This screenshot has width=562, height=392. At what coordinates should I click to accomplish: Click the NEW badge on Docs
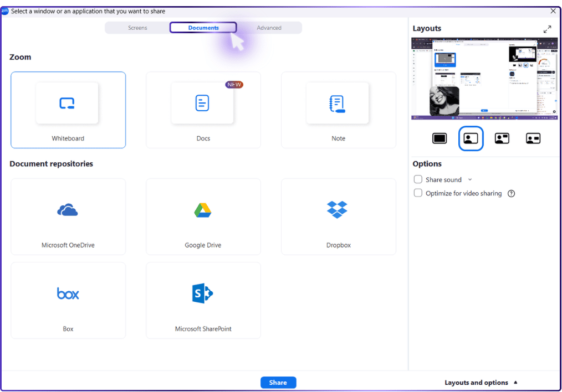pos(234,85)
